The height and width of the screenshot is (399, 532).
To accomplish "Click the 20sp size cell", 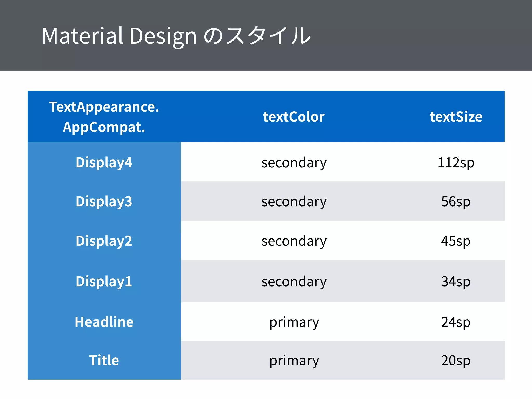I will coord(456,360).
